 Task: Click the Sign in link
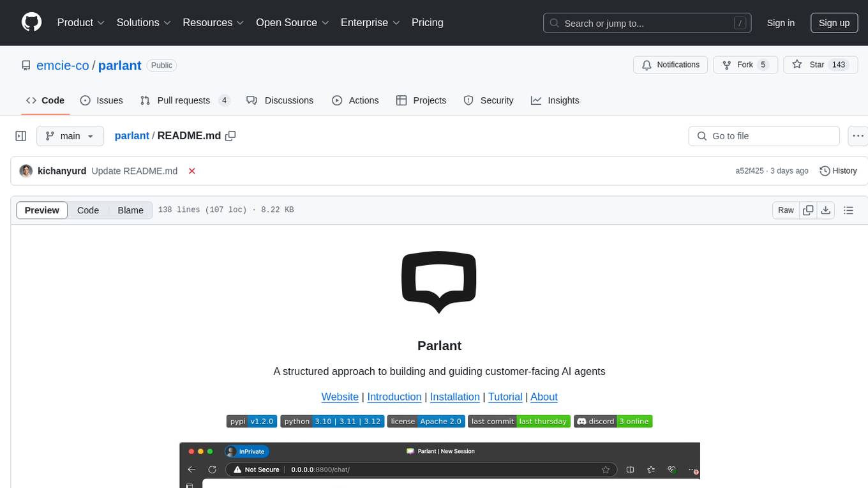point(781,23)
